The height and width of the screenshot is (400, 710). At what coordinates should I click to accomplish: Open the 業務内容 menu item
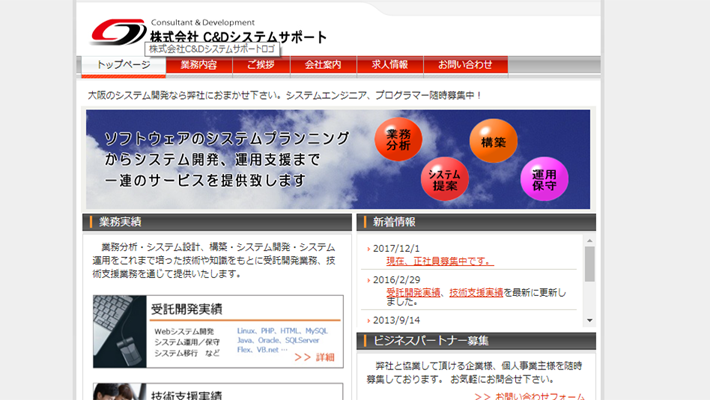point(199,65)
